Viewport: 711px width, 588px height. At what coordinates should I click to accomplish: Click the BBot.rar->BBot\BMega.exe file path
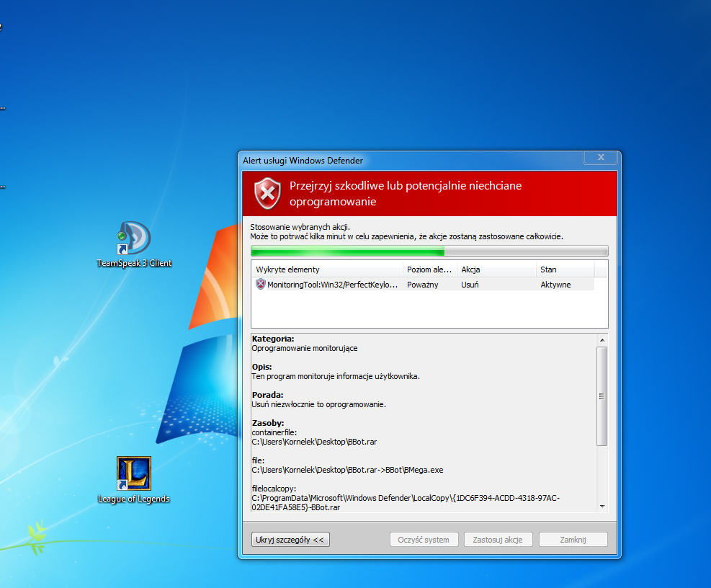point(347,470)
